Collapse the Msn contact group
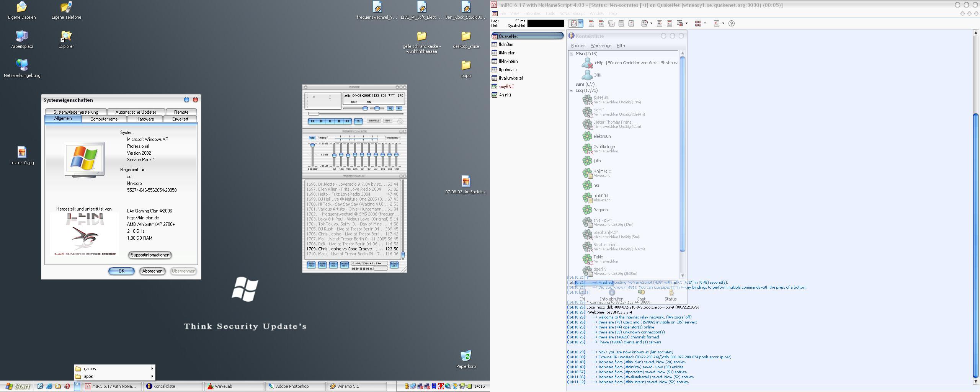This screenshot has width=980, height=392. (x=571, y=54)
